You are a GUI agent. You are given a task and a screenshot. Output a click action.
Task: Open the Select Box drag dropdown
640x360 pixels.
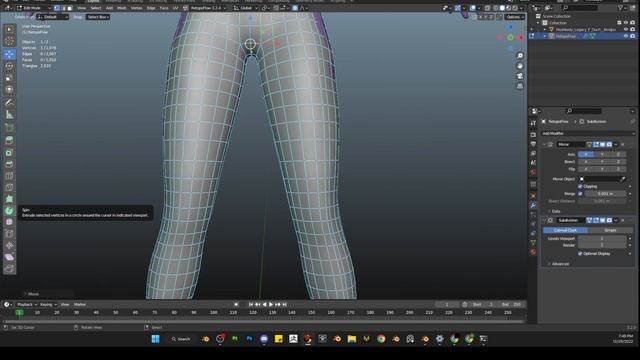tap(98, 17)
